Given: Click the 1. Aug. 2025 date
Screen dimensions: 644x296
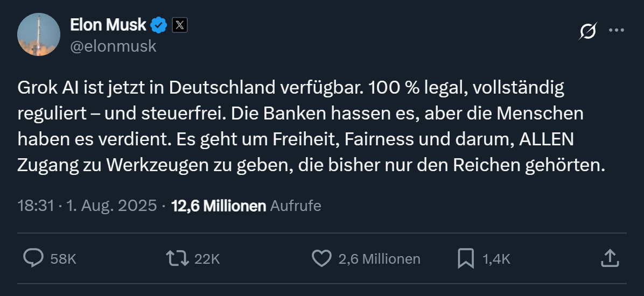Looking at the screenshot, I should click(x=111, y=206).
